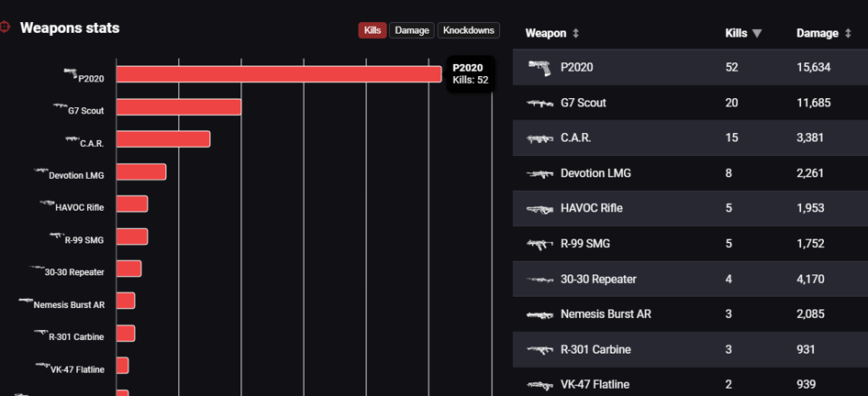The width and height of the screenshot is (868, 396).
Task: Click the VK-47 Flatline kills bar
Action: pos(122,366)
